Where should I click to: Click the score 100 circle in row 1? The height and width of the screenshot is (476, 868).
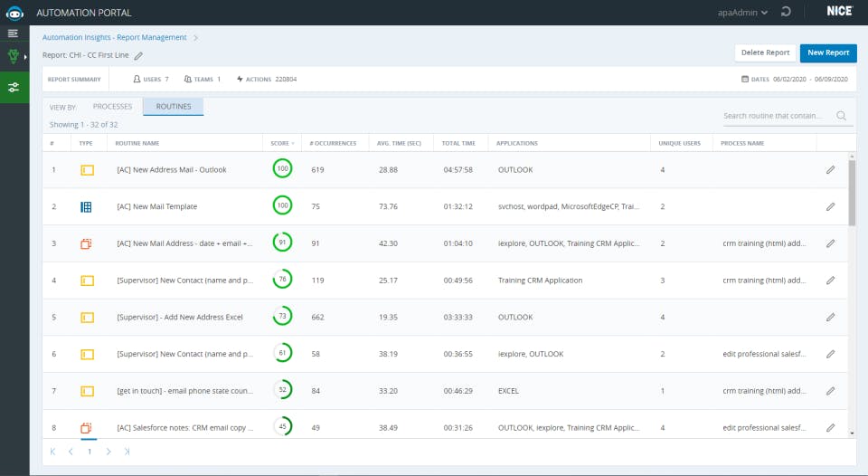click(282, 169)
